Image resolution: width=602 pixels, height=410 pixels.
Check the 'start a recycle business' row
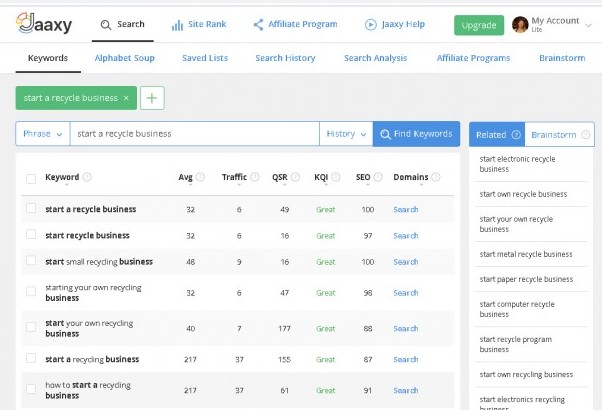31,208
